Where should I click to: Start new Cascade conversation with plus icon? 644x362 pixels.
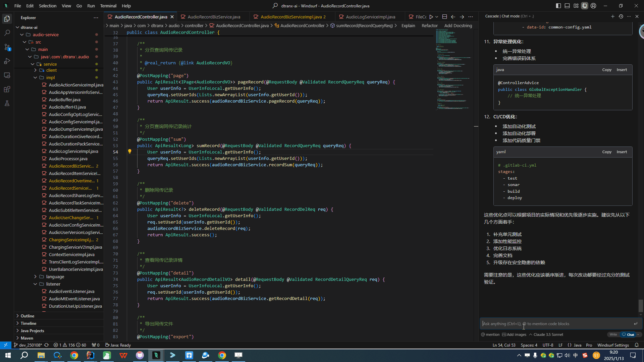(613, 16)
